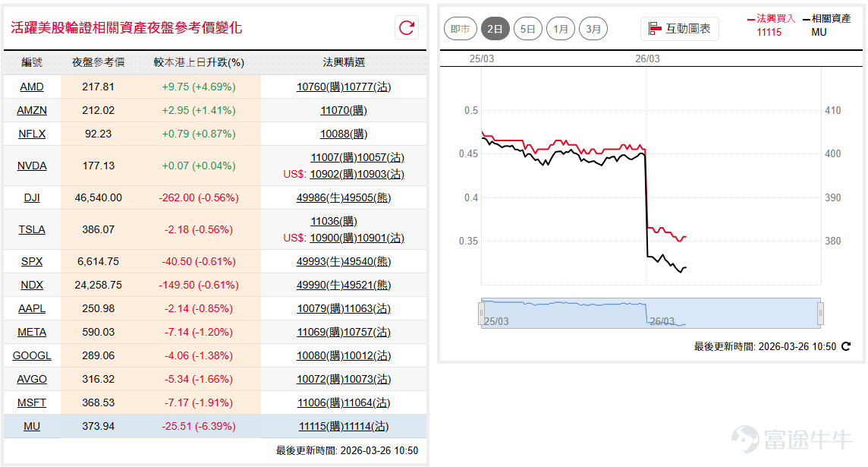Open the MSFT ticker link
This screenshot has width=868, height=467.
click(x=32, y=402)
